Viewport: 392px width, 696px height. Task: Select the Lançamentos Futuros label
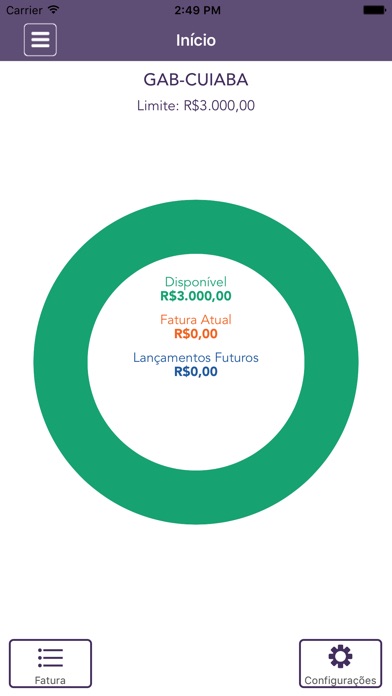coord(196,357)
